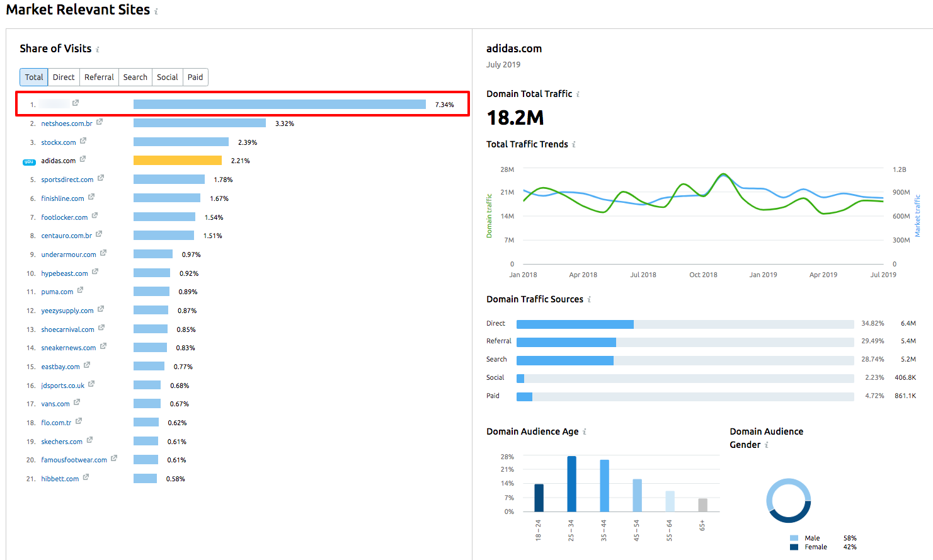Show info icon beside Domain Traffic Sources
Screen dimensions: 933x560
pyautogui.click(x=589, y=300)
